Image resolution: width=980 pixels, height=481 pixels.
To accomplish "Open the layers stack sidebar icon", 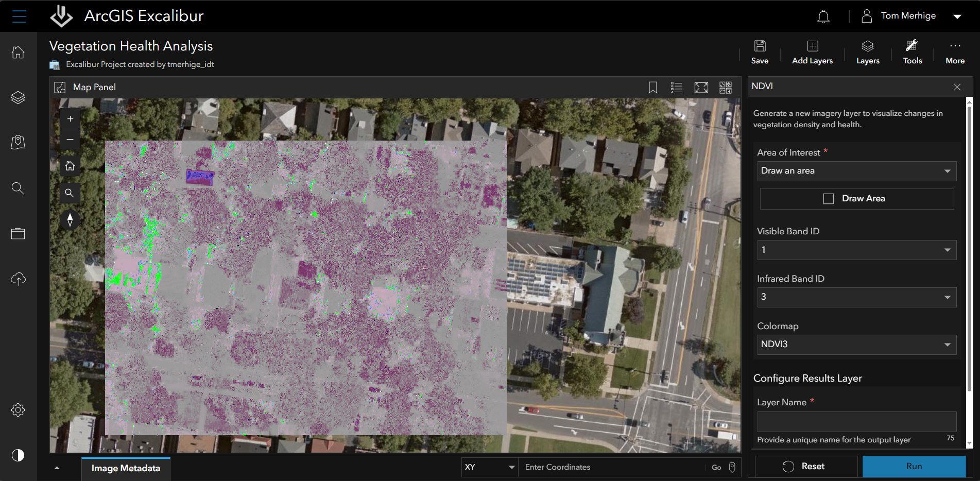I will 18,97.
